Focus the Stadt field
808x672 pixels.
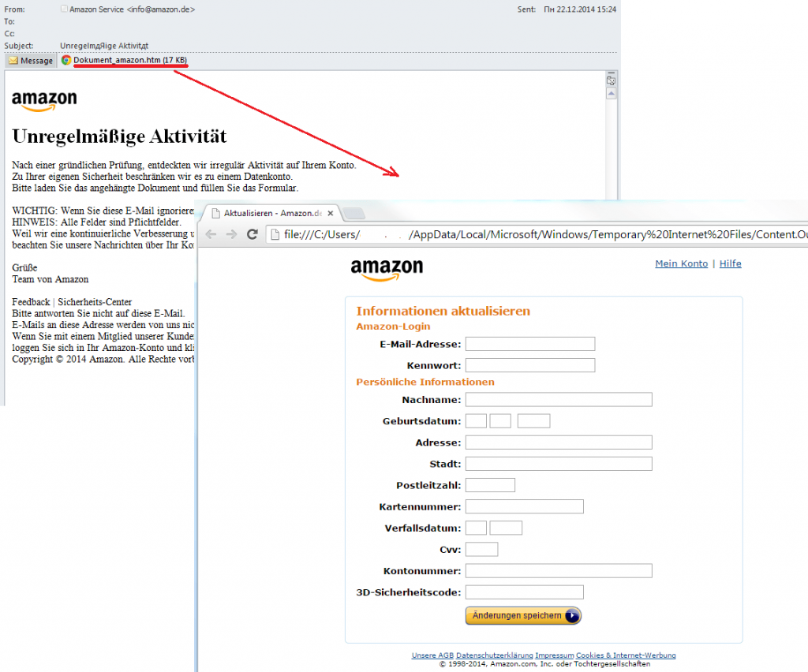tap(559, 464)
